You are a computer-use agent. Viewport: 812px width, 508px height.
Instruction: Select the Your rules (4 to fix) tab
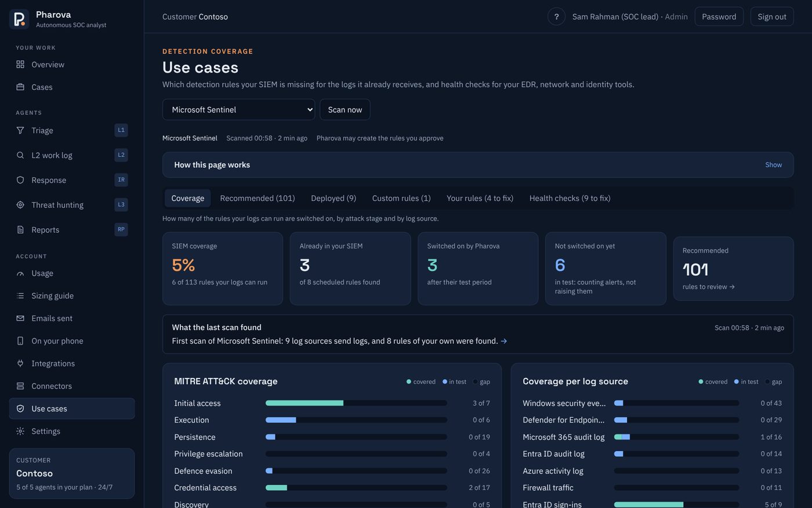(480, 198)
